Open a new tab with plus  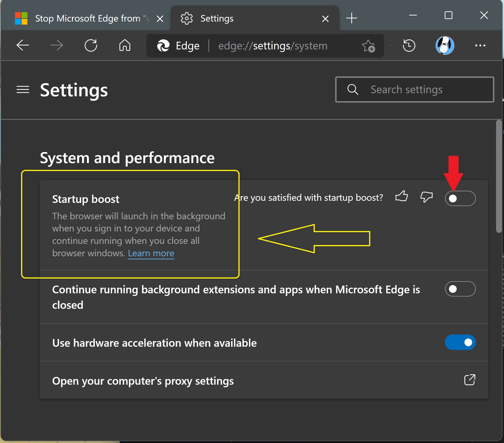(x=352, y=18)
